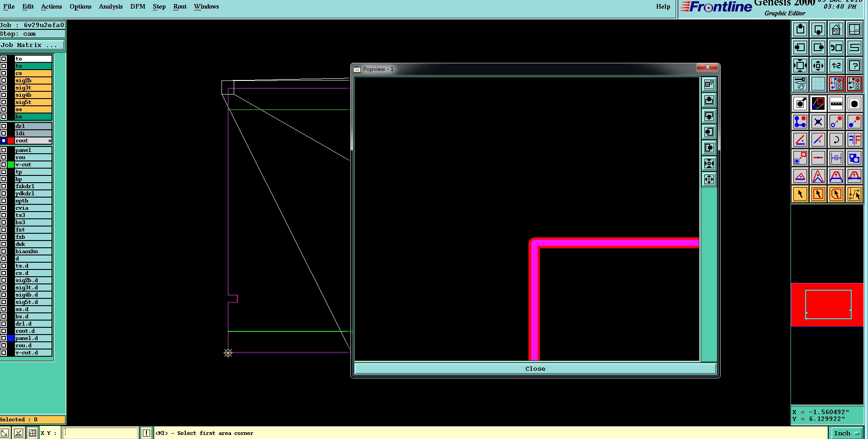This screenshot has height=439, width=868.
Task: Click the 1:2 zoom scale icon
Action: click(x=836, y=66)
